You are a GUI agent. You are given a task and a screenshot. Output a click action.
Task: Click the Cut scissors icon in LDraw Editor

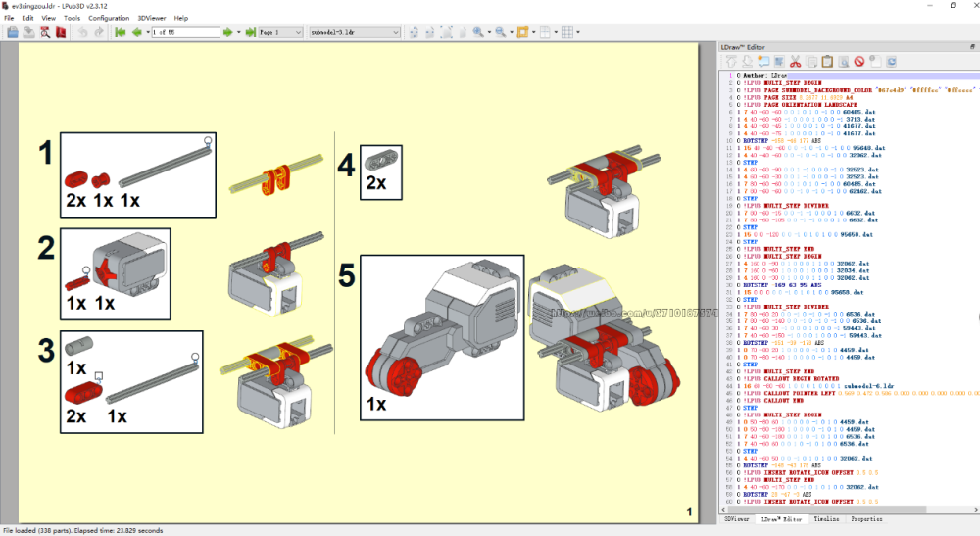[x=795, y=61]
